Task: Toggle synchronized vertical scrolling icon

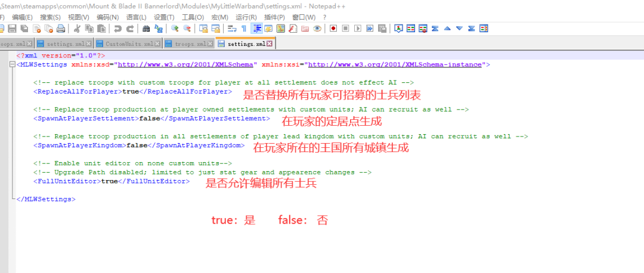Action: pyautogui.click(x=203, y=29)
